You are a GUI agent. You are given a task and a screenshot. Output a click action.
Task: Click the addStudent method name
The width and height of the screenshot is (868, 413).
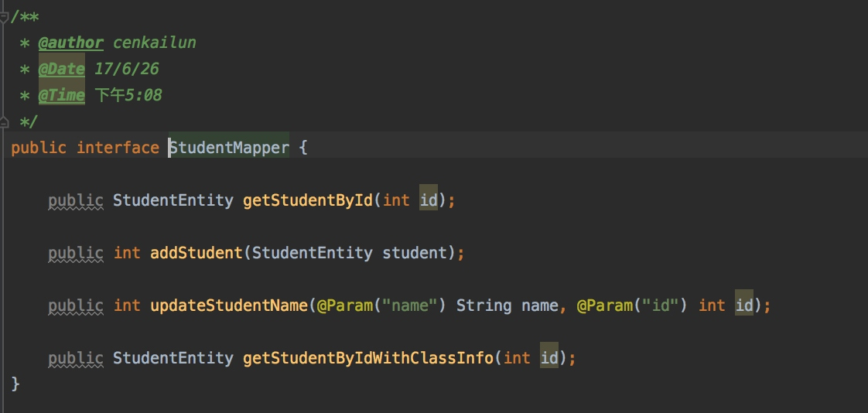click(x=196, y=253)
